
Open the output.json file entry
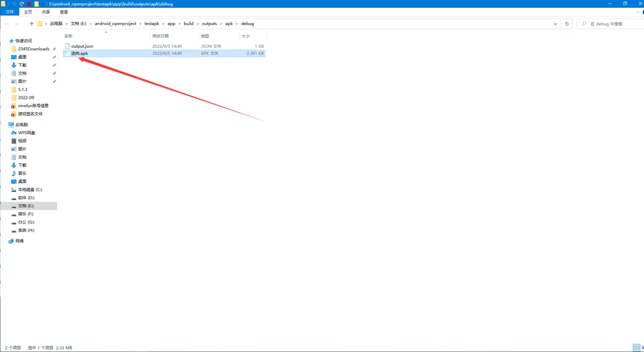pos(82,46)
